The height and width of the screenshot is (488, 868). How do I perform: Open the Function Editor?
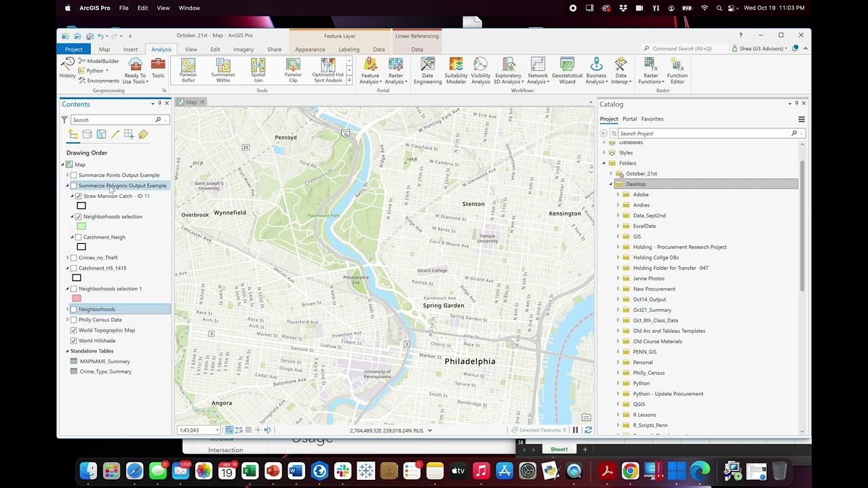(x=677, y=71)
